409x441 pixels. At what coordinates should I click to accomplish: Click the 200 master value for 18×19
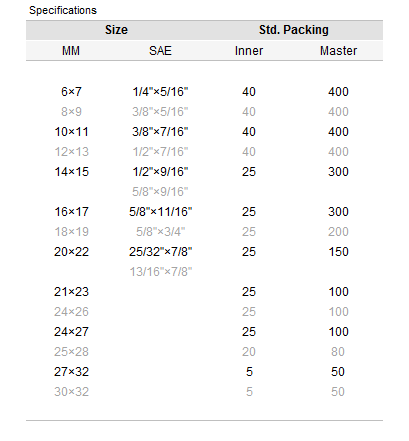click(338, 232)
